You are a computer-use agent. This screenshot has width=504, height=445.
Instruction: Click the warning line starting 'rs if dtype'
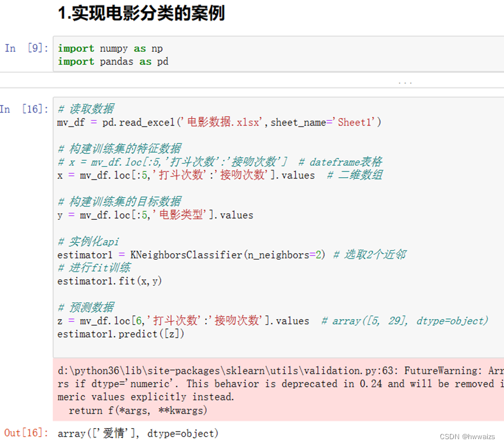tap(281, 384)
